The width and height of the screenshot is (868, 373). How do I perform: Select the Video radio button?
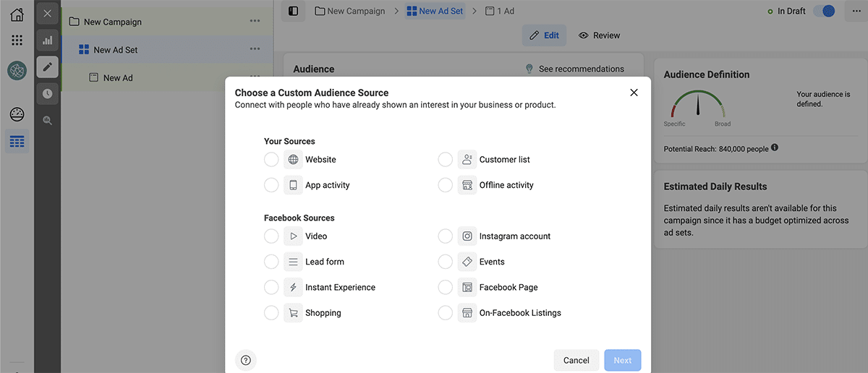[x=271, y=236]
